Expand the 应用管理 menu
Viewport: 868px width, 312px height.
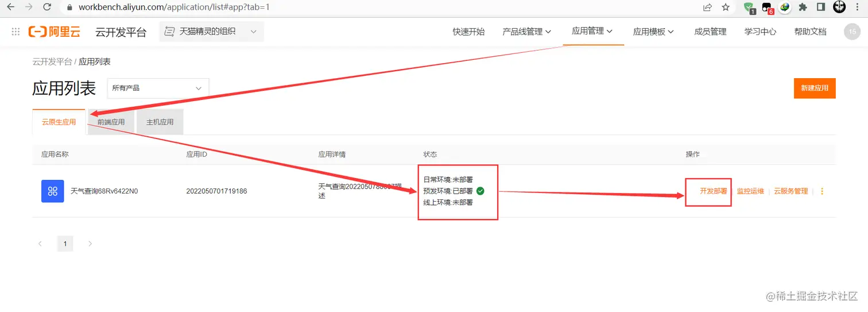coord(592,31)
